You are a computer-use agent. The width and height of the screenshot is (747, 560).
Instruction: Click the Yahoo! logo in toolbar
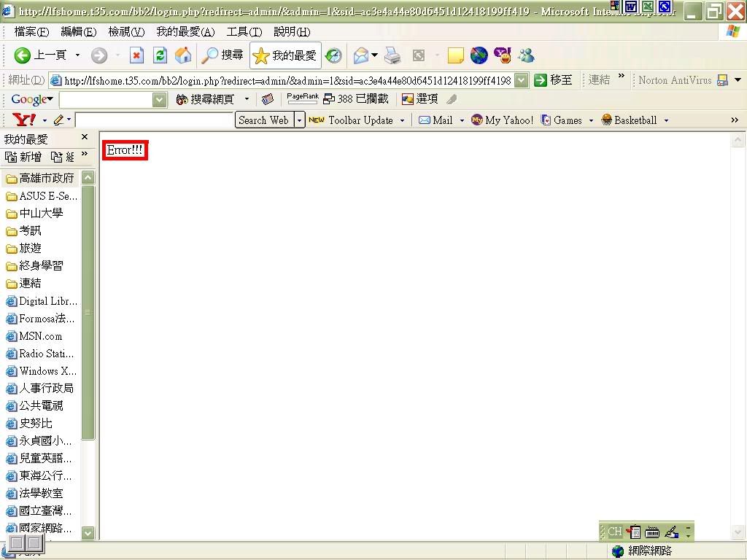click(24, 120)
